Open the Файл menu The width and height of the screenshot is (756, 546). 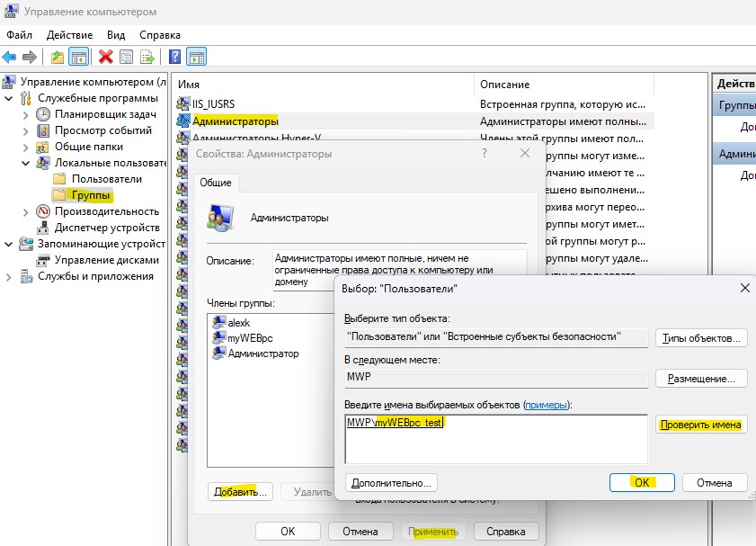pyautogui.click(x=19, y=35)
